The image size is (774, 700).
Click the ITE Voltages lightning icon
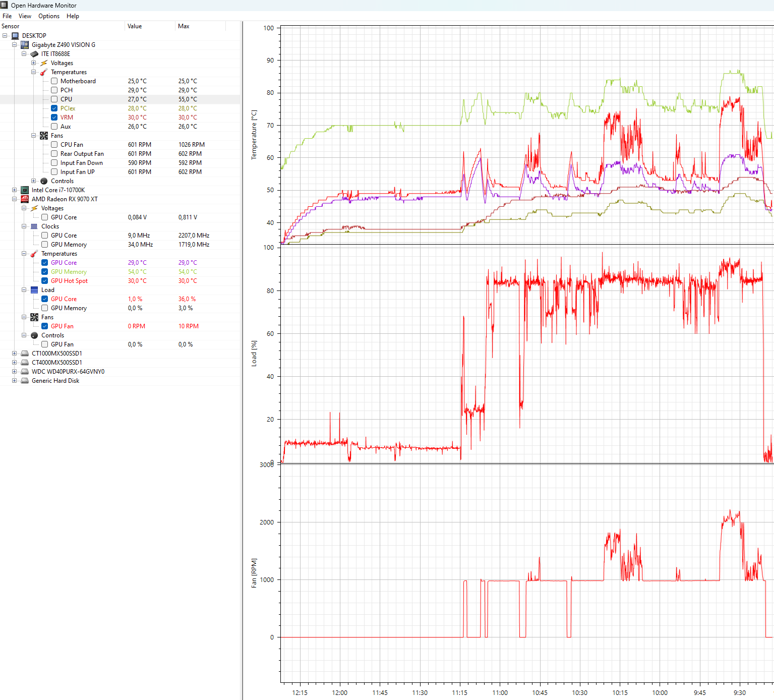pyautogui.click(x=44, y=63)
